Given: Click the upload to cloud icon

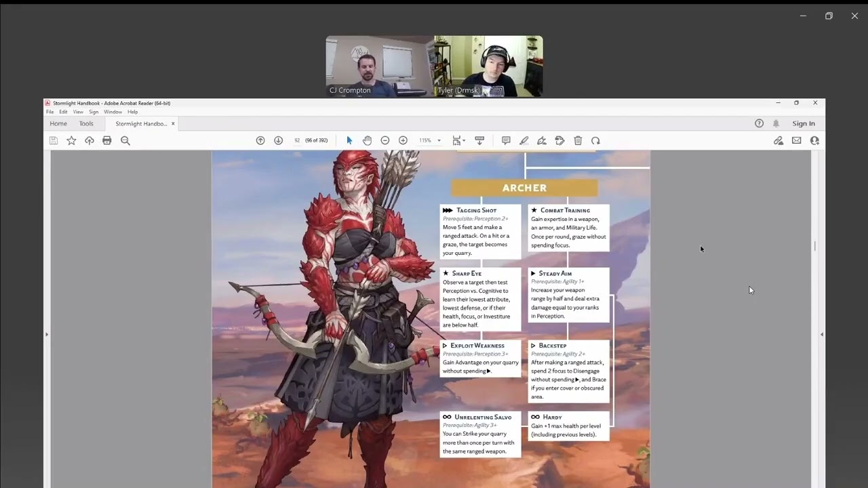Looking at the screenshot, I should [89, 140].
